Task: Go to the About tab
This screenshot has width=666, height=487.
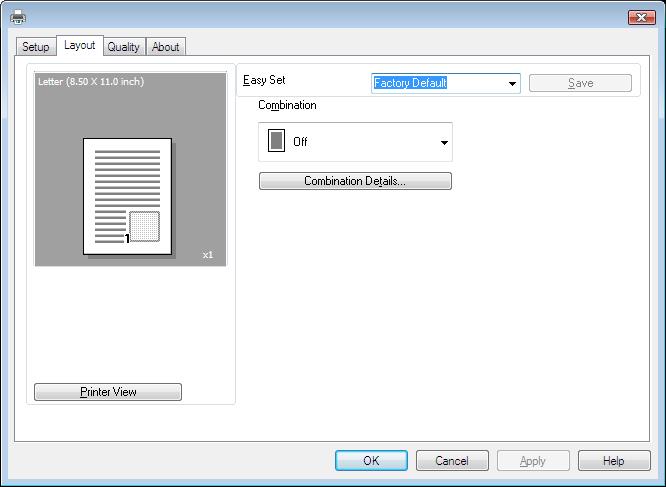Action: (166, 47)
